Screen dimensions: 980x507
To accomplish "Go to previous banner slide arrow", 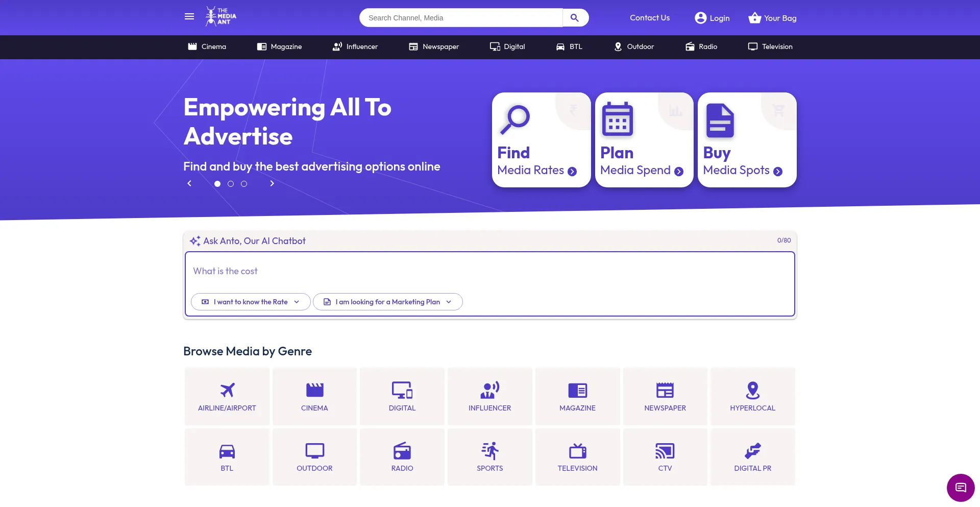I will (x=189, y=183).
